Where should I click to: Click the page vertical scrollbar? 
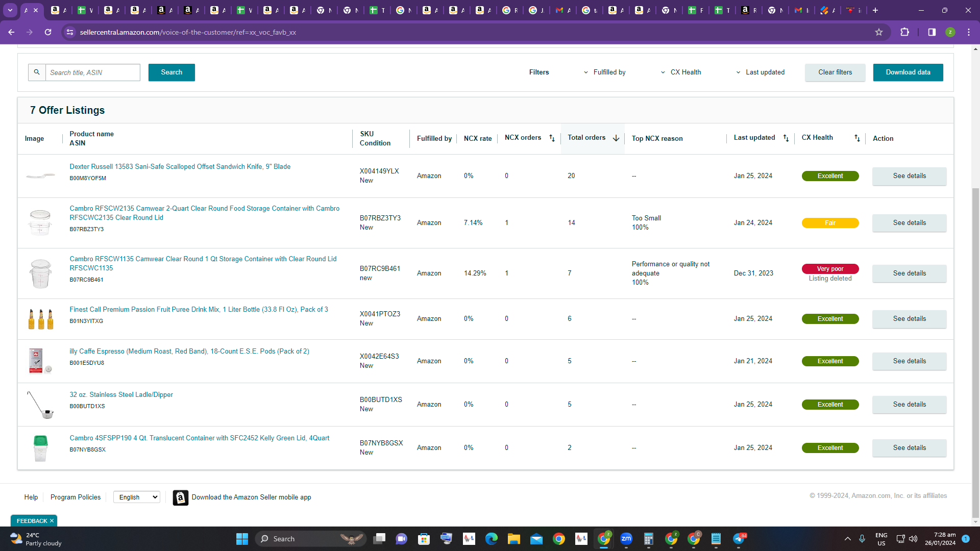pyautogui.click(x=976, y=352)
